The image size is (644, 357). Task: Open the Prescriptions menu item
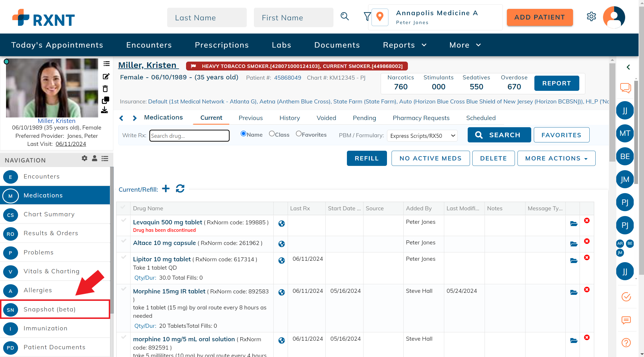click(222, 45)
